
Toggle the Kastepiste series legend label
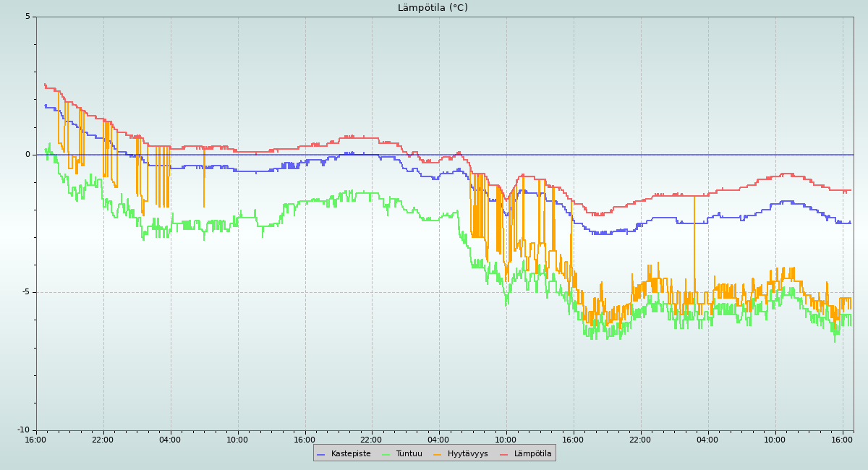pos(351,454)
